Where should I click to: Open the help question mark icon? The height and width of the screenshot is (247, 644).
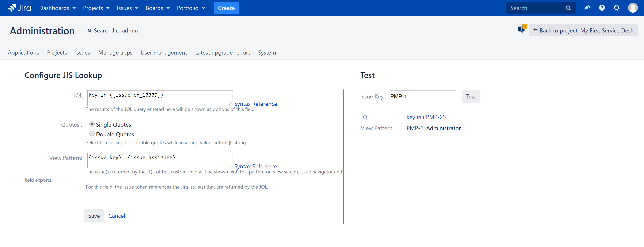click(x=602, y=8)
